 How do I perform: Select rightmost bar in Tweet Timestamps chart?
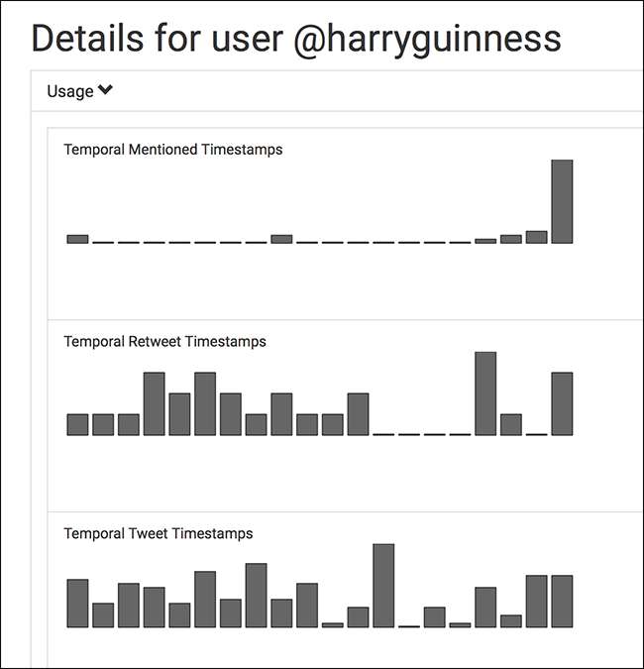562,601
